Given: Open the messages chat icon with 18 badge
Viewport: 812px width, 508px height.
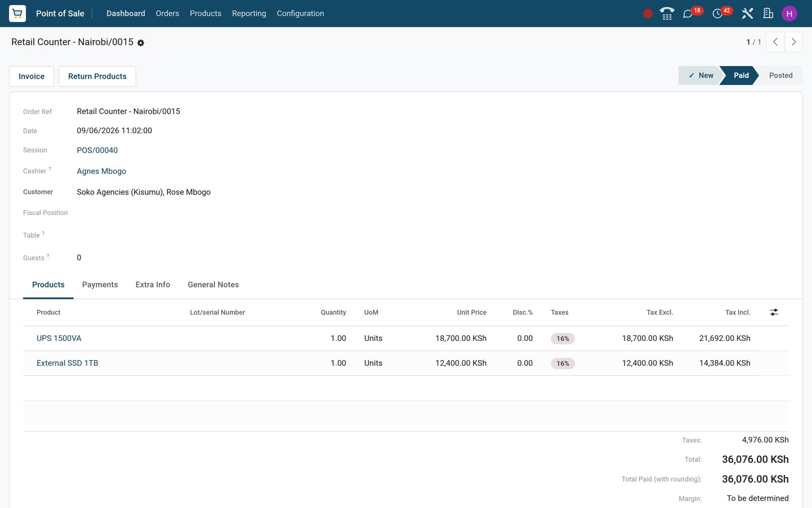Looking at the screenshot, I should click(x=688, y=14).
